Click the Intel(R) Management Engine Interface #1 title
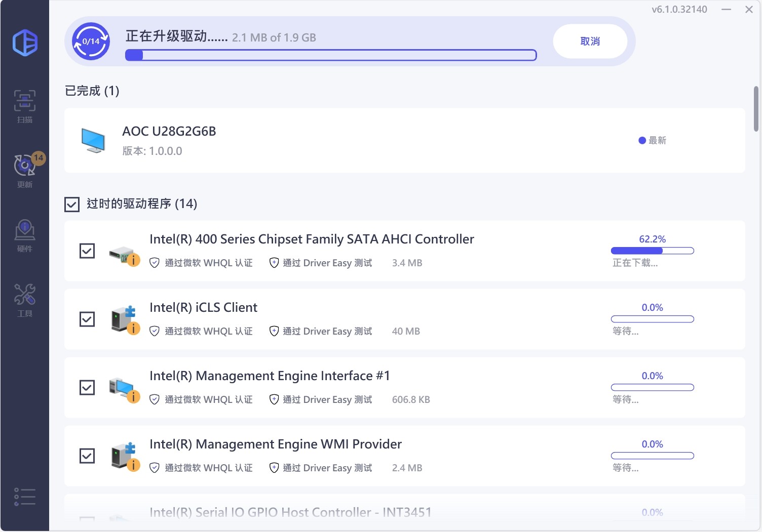 (270, 376)
